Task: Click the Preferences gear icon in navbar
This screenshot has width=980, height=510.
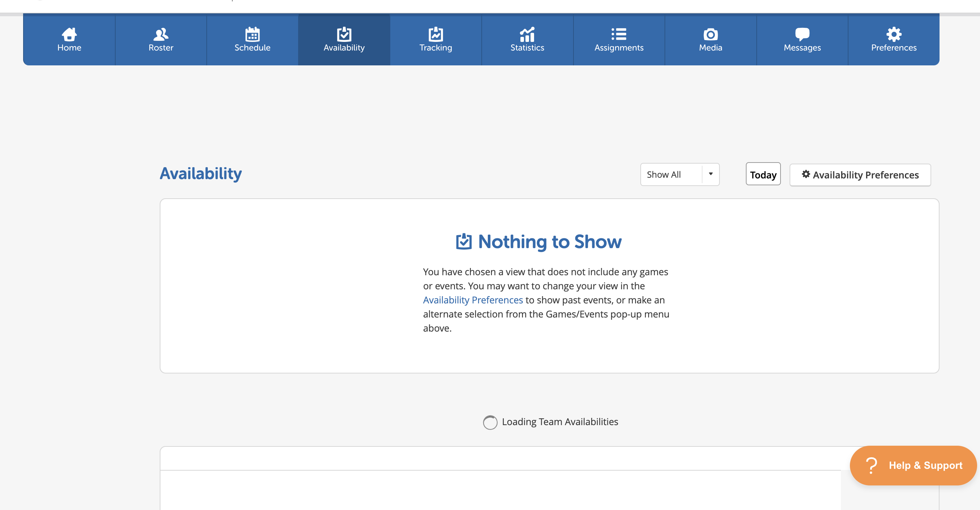Action: click(894, 34)
